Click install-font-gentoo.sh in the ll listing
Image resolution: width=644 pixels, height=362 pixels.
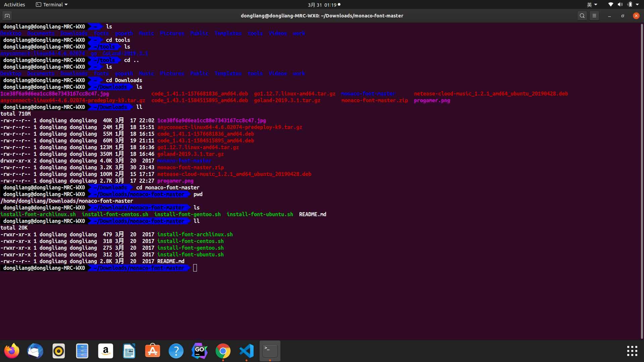(191, 248)
